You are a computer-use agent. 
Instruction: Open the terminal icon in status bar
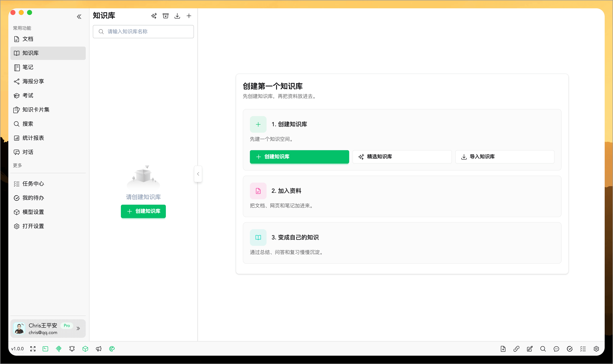click(x=45, y=349)
